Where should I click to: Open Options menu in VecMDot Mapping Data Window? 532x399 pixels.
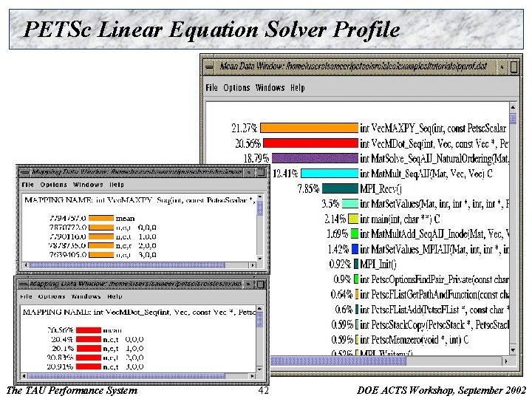(52, 296)
